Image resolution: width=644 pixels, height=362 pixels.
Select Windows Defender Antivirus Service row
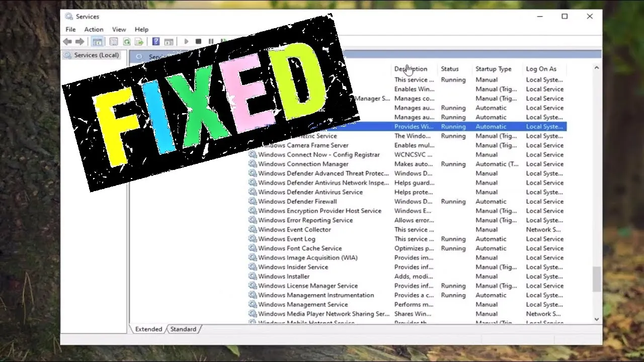tap(407, 192)
